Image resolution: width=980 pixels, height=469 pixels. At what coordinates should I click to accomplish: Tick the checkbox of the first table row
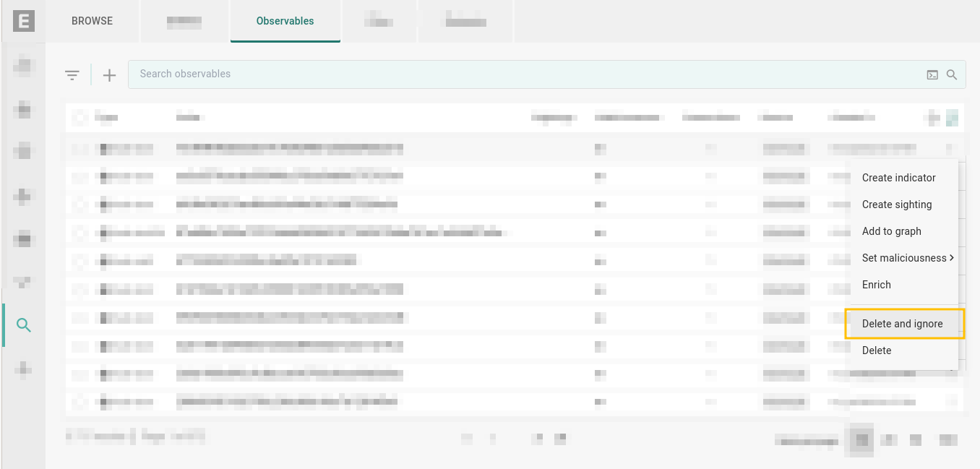(x=79, y=149)
